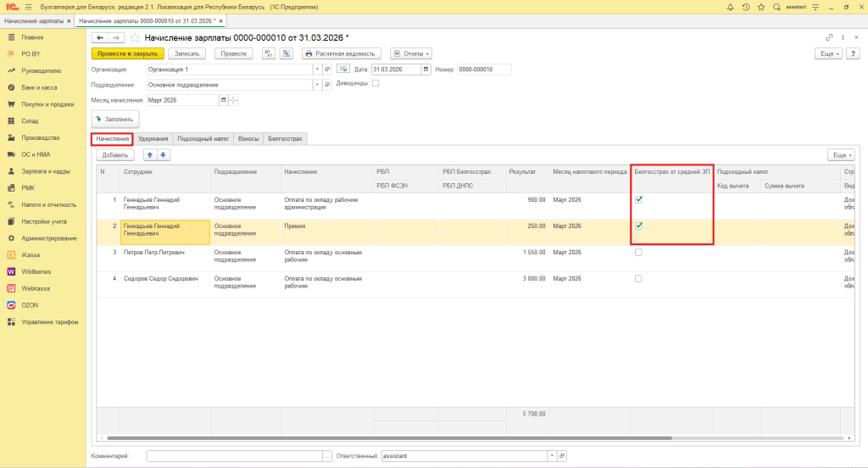
Task: Open Налоги и отчетность in sidebar
Action: 48,205
